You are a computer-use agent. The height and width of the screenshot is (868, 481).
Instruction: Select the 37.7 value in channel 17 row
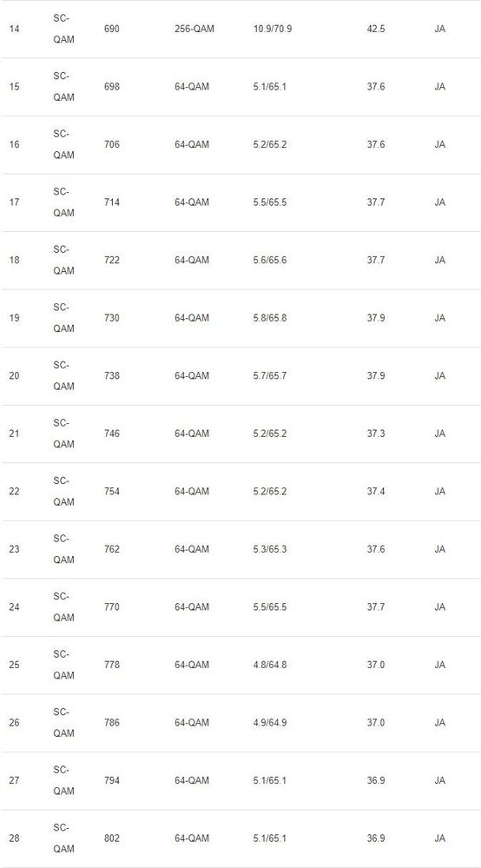pos(376,202)
